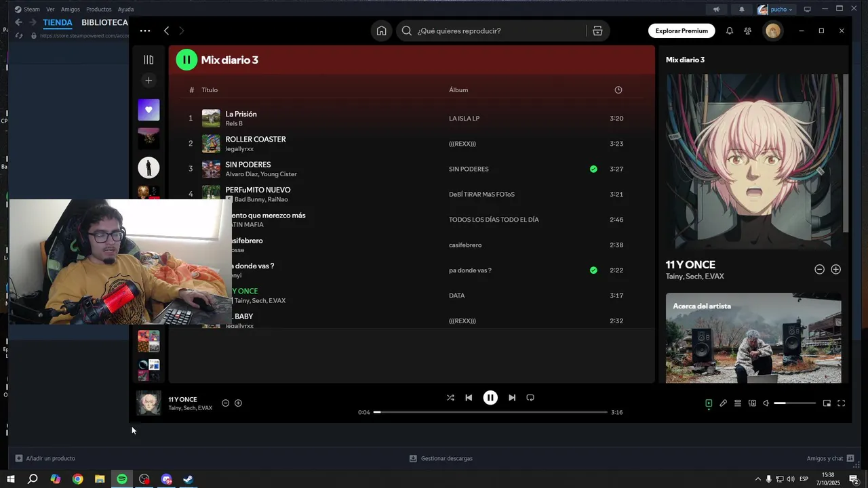Viewport: 868px width, 488px height.
Task: Mute with the volume speaker icon
Action: pyautogui.click(x=766, y=403)
